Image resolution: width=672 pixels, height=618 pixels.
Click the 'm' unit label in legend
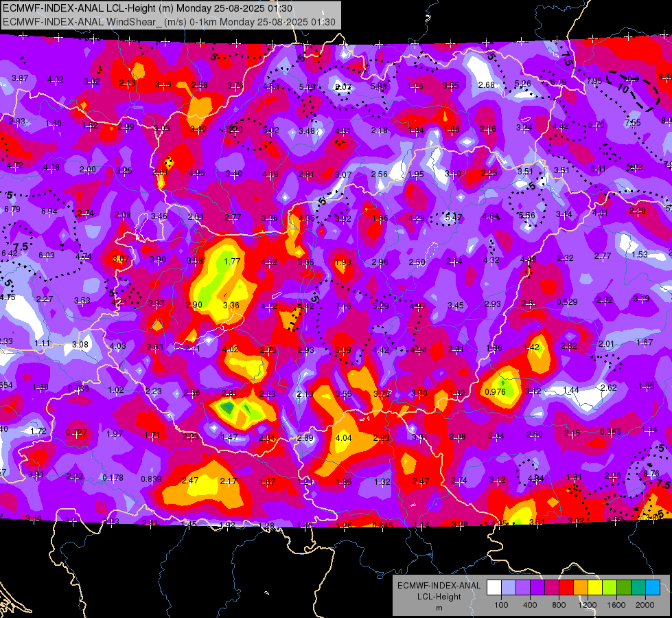point(439,608)
